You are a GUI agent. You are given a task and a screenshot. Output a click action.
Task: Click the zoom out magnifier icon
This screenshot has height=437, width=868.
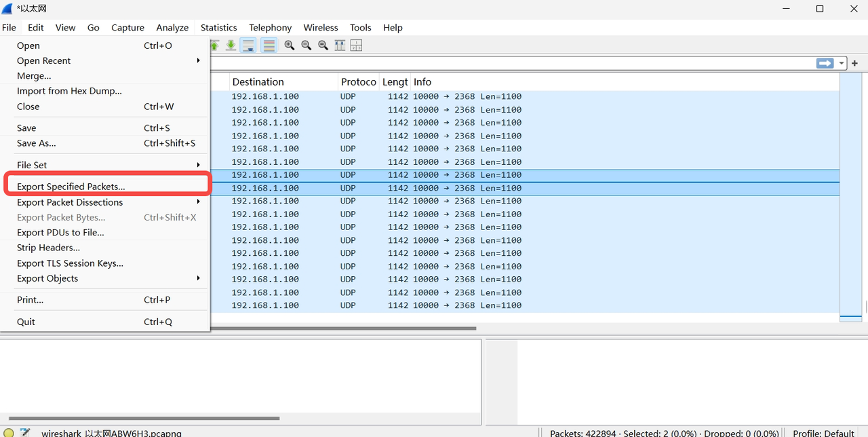(307, 45)
